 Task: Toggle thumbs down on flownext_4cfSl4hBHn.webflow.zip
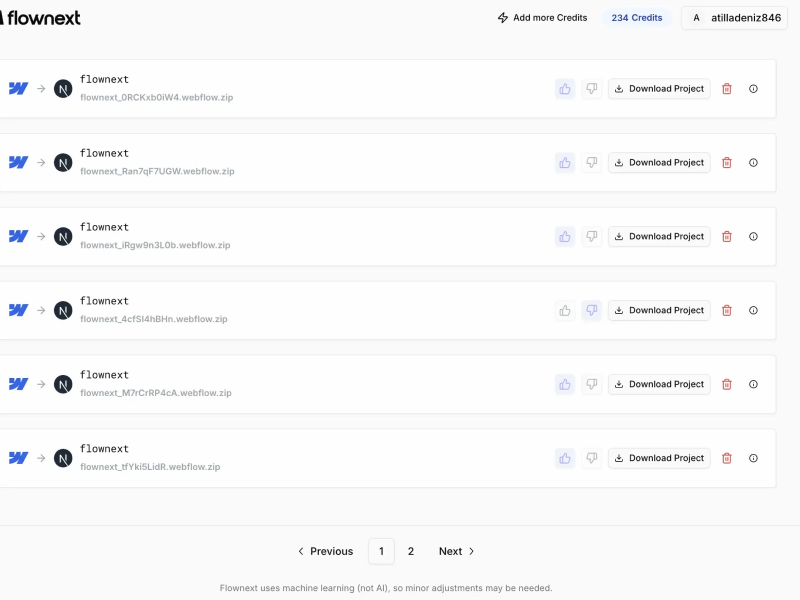[591, 311]
